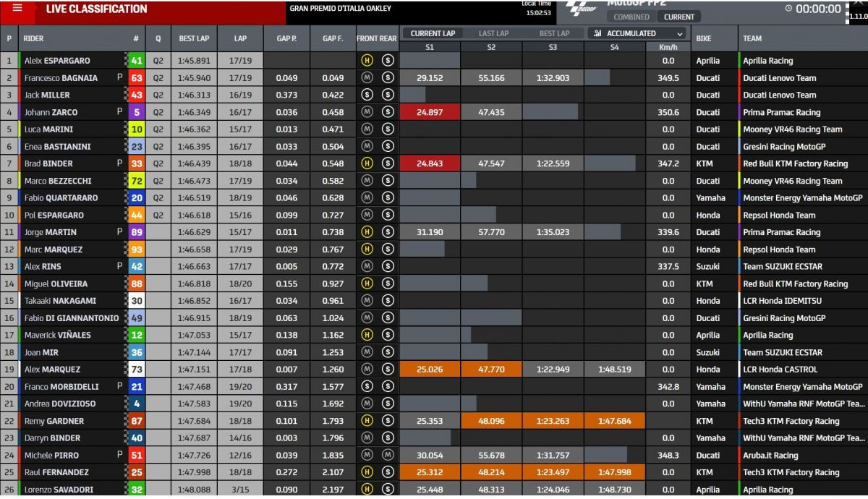The height and width of the screenshot is (499, 868).
Task: Click the session clock icon
Action: (788, 9)
